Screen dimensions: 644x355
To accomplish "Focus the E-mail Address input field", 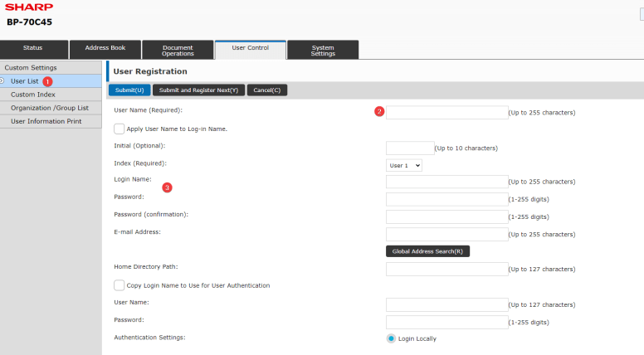I will pyautogui.click(x=446, y=235).
